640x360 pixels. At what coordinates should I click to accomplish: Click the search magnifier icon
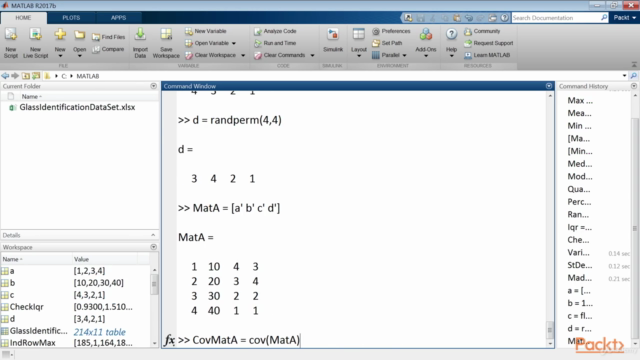[x=604, y=18]
